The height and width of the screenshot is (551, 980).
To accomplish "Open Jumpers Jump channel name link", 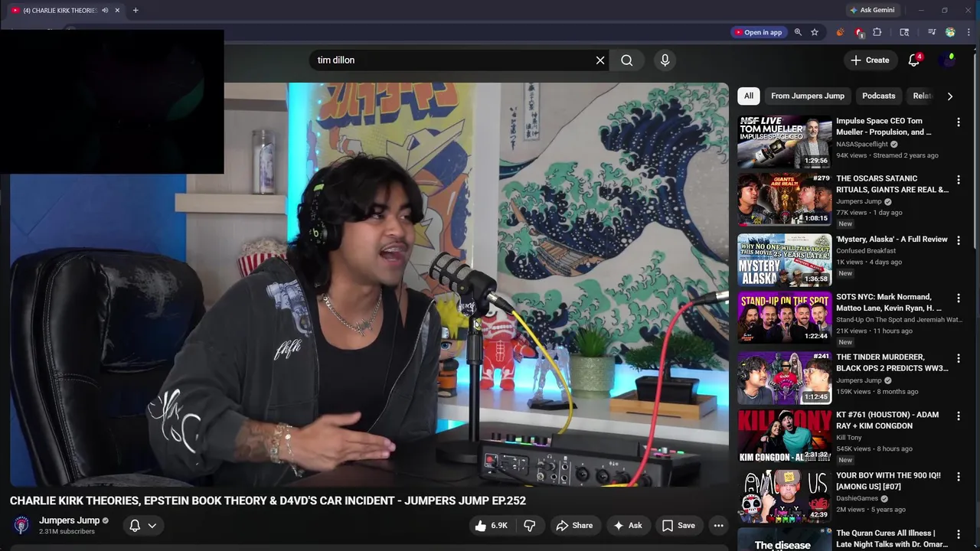I will (x=69, y=520).
